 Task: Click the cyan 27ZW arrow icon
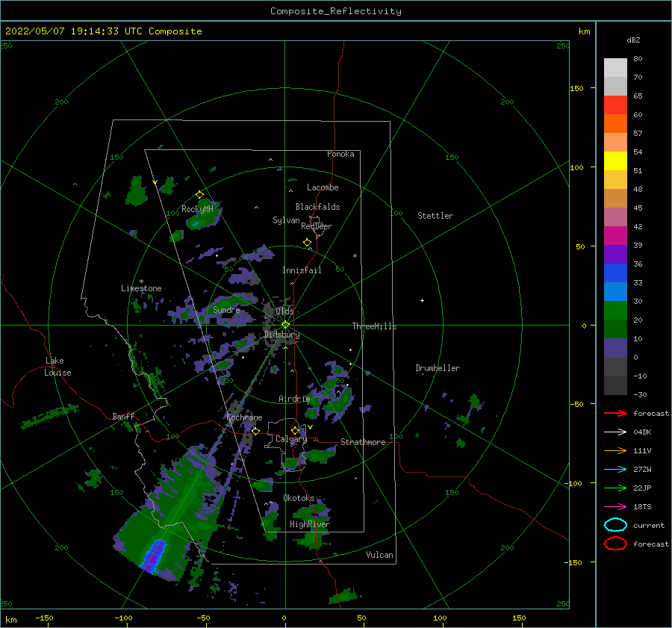[x=615, y=470]
